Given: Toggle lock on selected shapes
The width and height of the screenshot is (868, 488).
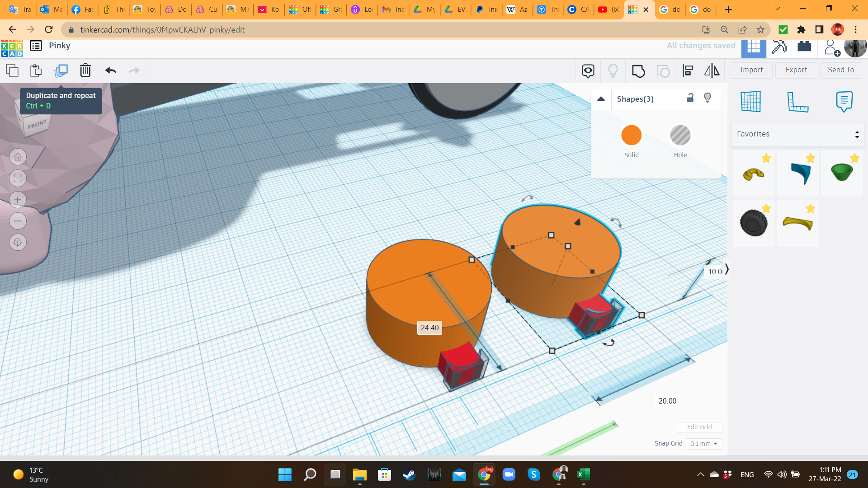Looking at the screenshot, I should (690, 98).
